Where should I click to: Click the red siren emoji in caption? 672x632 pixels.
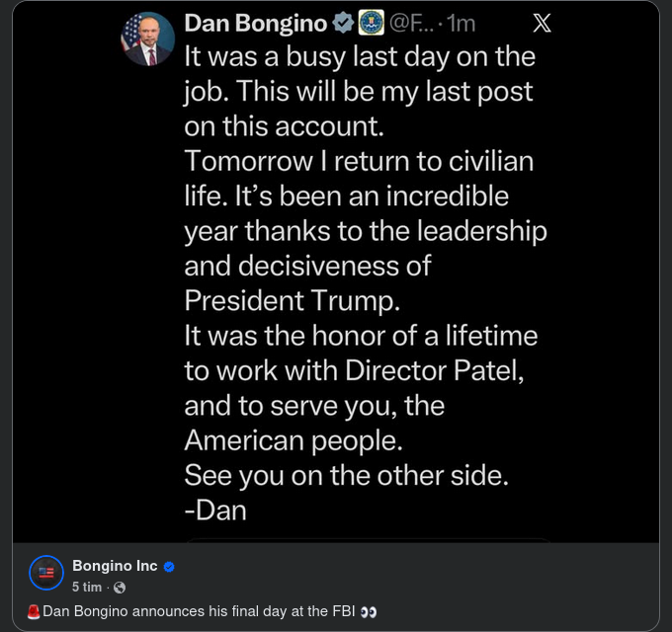click(x=34, y=612)
